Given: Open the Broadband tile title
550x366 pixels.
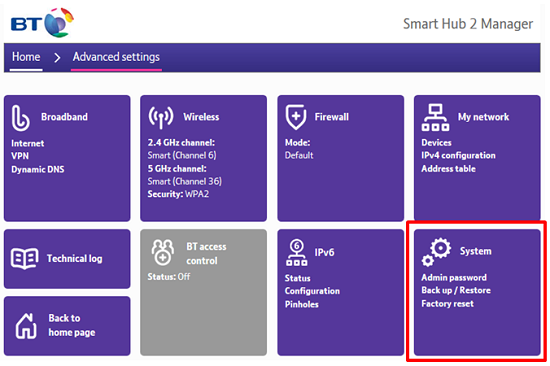Looking at the screenshot, I should 65,117.
